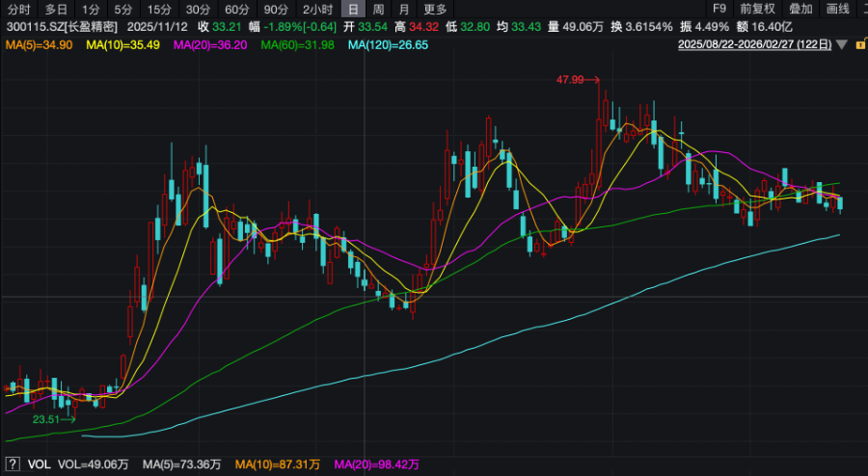This screenshot has height=476, width=868.
Task: Open the 前复权 price adjustment selector
Action: (x=757, y=9)
